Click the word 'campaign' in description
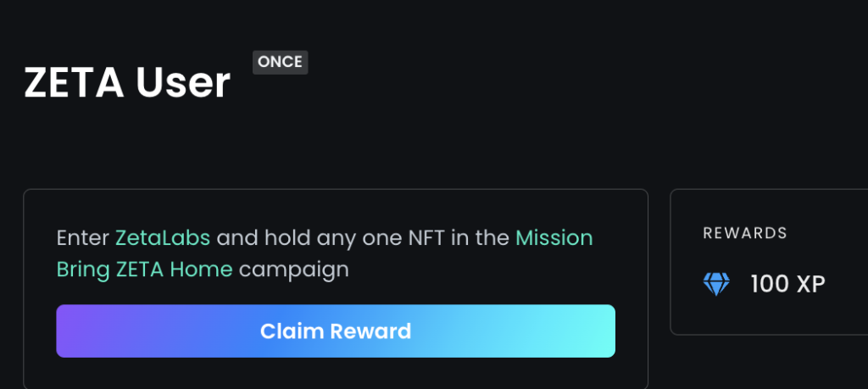The width and height of the screenshot is (868, 389). [x=294, y=270]
